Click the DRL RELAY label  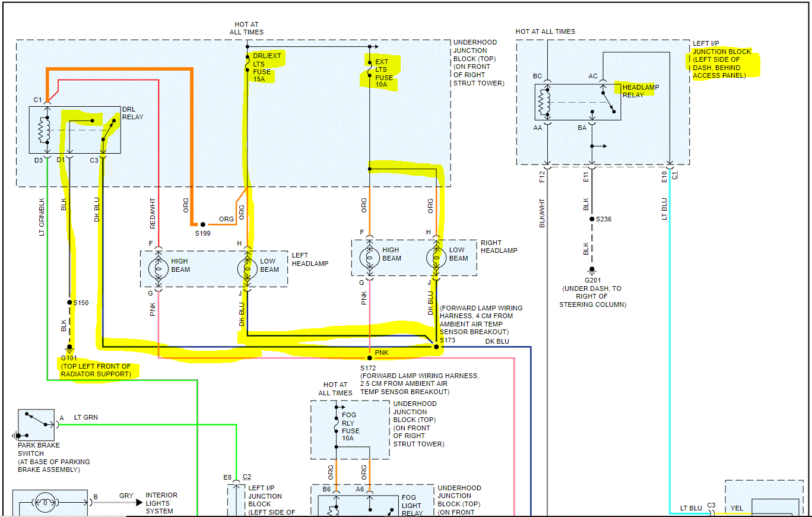[x=133, y=113]
